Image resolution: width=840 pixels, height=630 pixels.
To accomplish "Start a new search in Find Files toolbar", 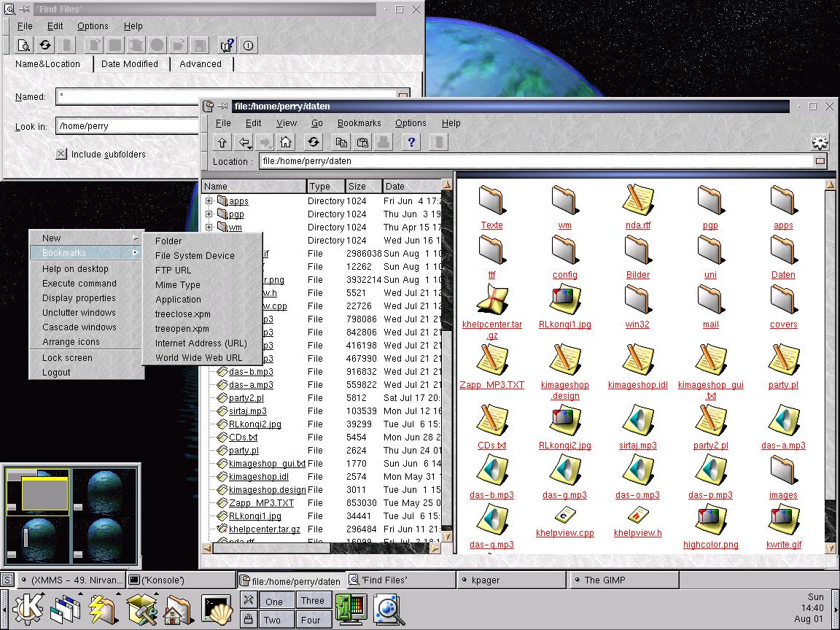I will pyautogui.click(x=24, y=45).
